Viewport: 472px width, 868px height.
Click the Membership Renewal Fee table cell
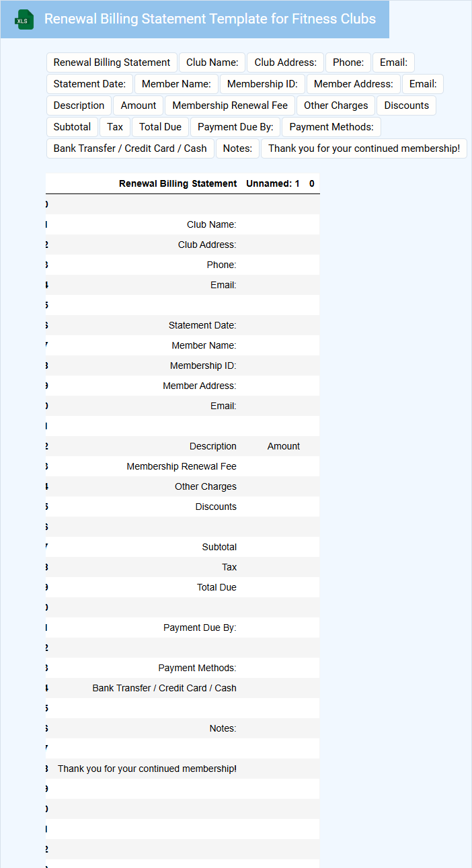[x=182, y=466]
